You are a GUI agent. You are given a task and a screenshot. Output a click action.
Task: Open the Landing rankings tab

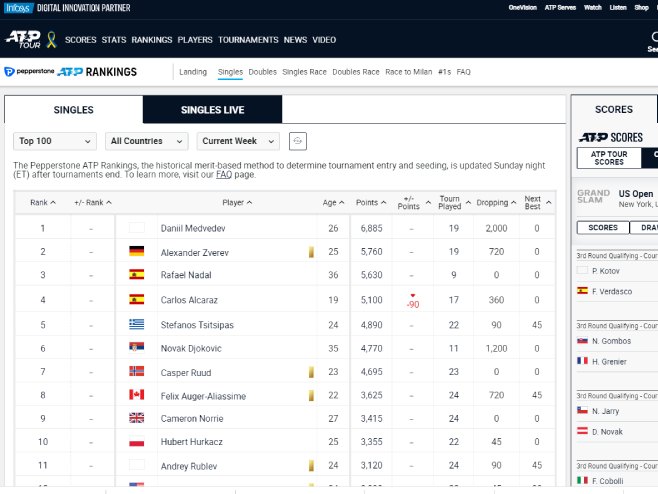[x=193, y=72]
